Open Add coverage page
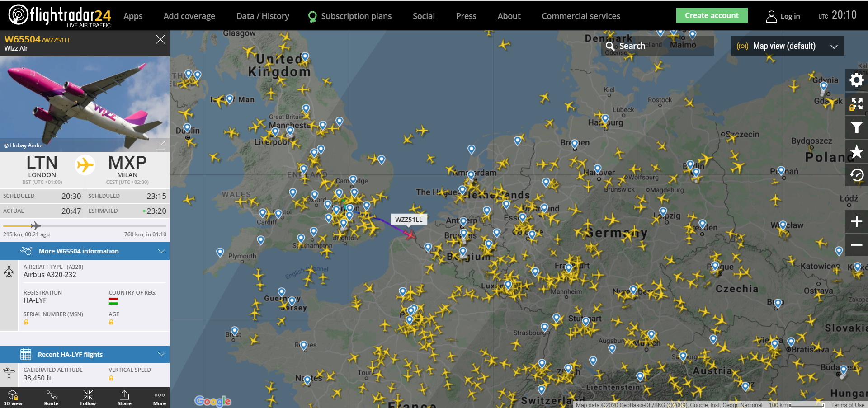Viewport: 868px width, 408px height. 189,16
